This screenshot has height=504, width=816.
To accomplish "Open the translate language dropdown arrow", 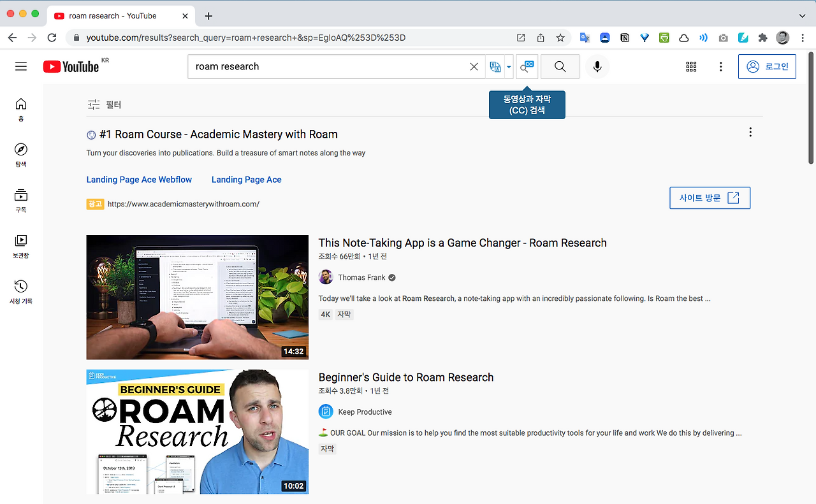I will (x=509, y=67).
